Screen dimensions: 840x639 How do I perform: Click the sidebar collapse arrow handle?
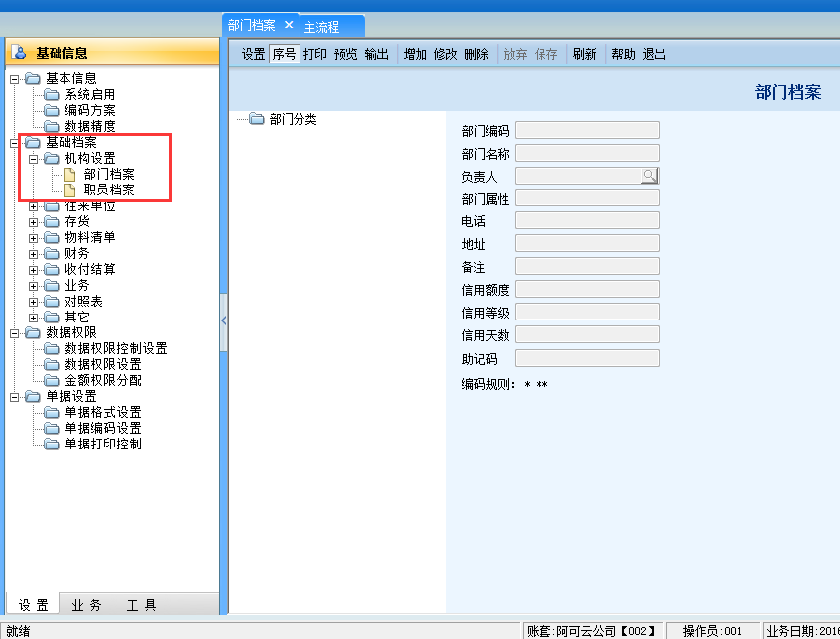[223, 320]
